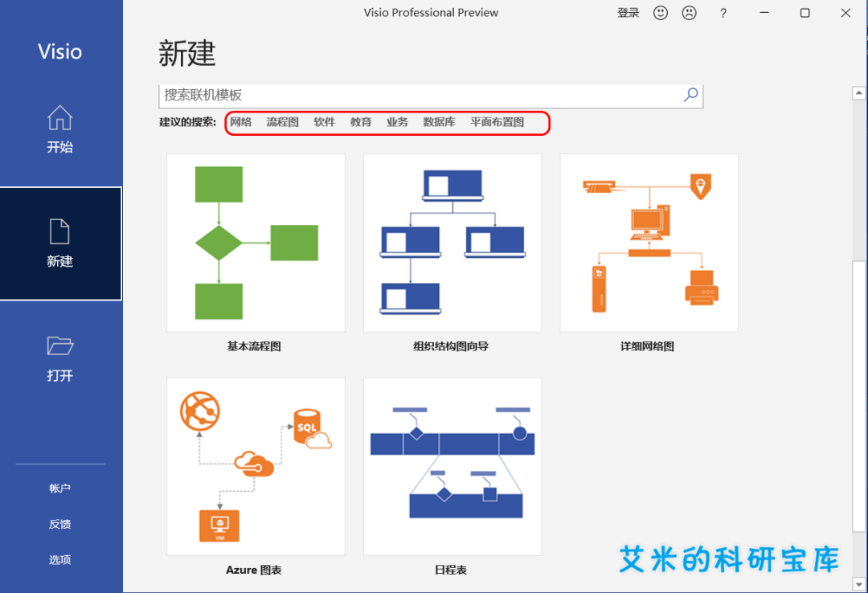The image size is (868, 593).
Task: Search for 网络 suggested keyword
Action: pyautogui.click(x=241, y=122)
